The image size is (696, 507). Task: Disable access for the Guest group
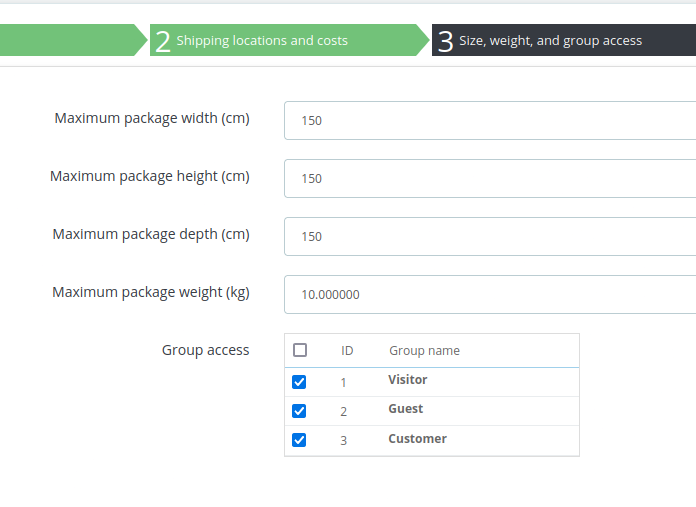click(299, 411)
